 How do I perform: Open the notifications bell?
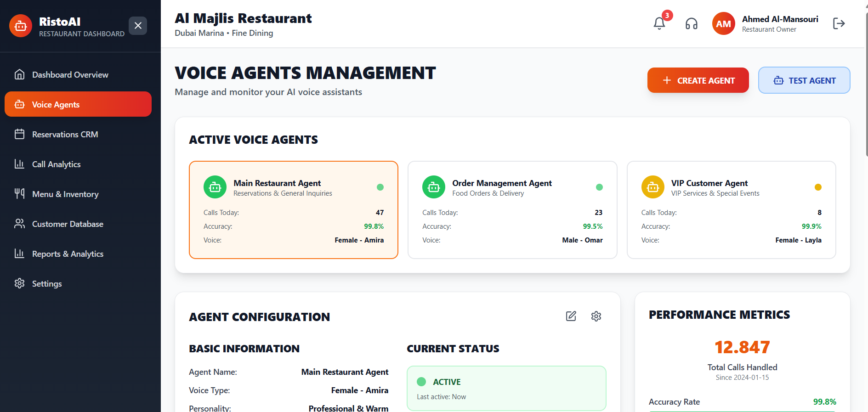tap(659, 23)
